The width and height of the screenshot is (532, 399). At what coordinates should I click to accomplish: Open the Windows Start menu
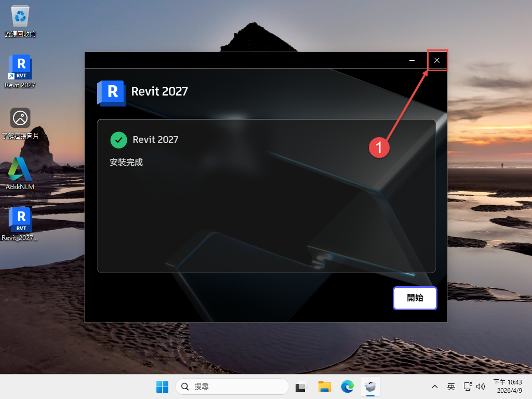tap(162, 387)
